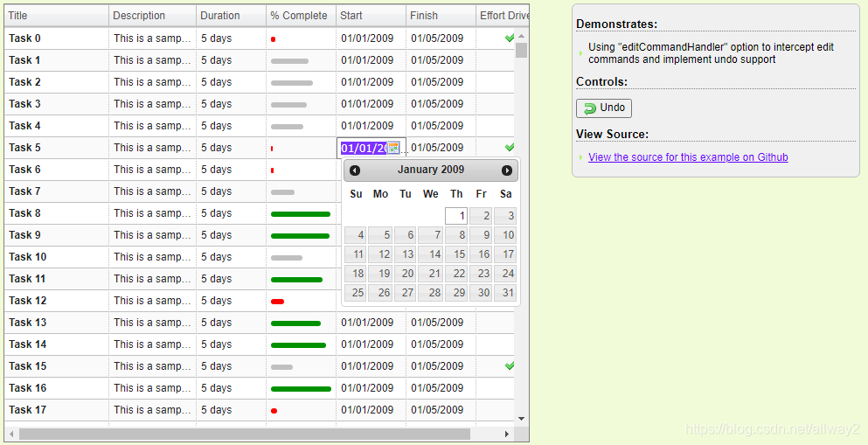Image resolution: width=868 pixels, height=445 pixels.
Task: Click the horizontal scrollbar left arrow
Action: [11, 434]
